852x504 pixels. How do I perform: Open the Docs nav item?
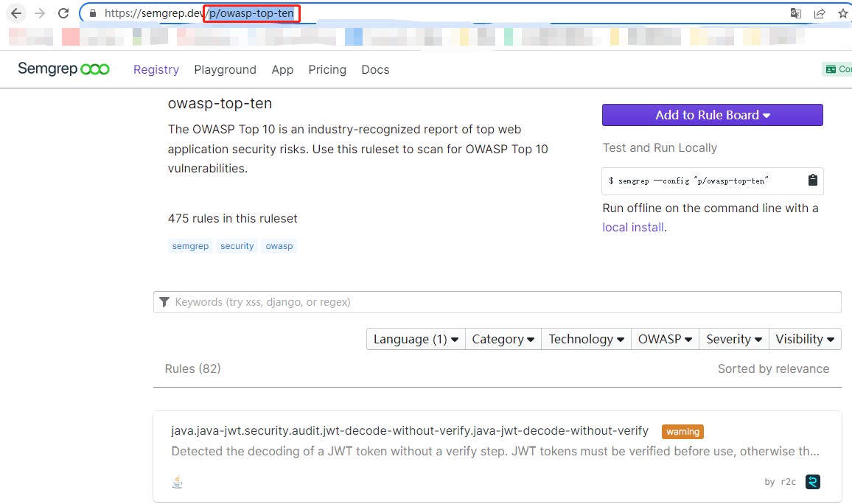(375, 69)
